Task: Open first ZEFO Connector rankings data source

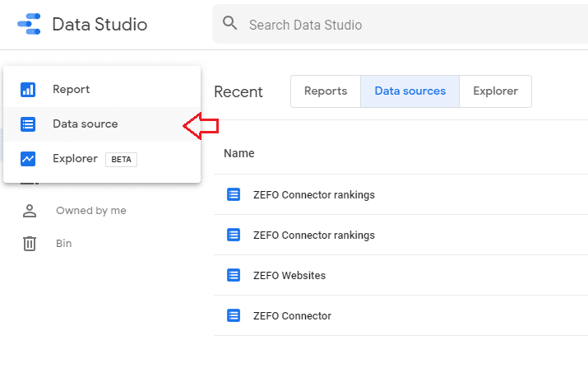Action: (314, 195)
